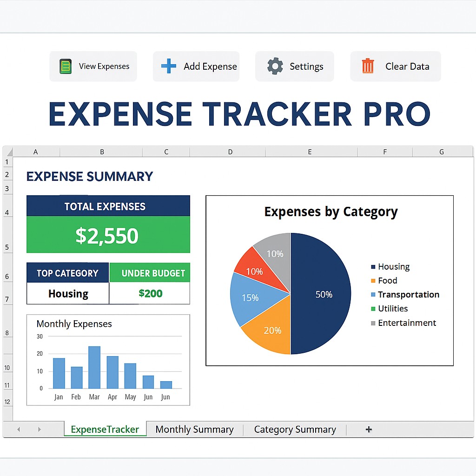Click the View Expenses button

point(93,66)
